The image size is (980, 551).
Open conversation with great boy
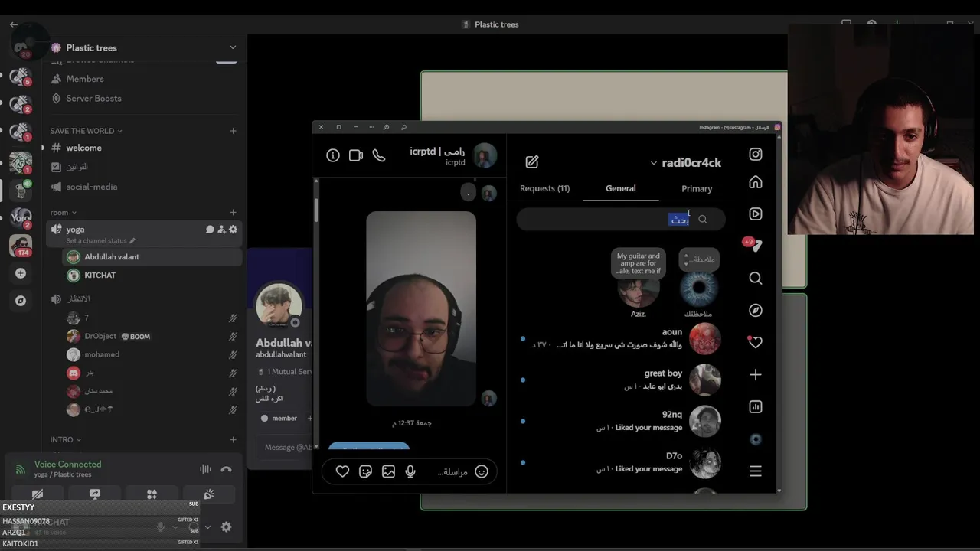point(620,380)
